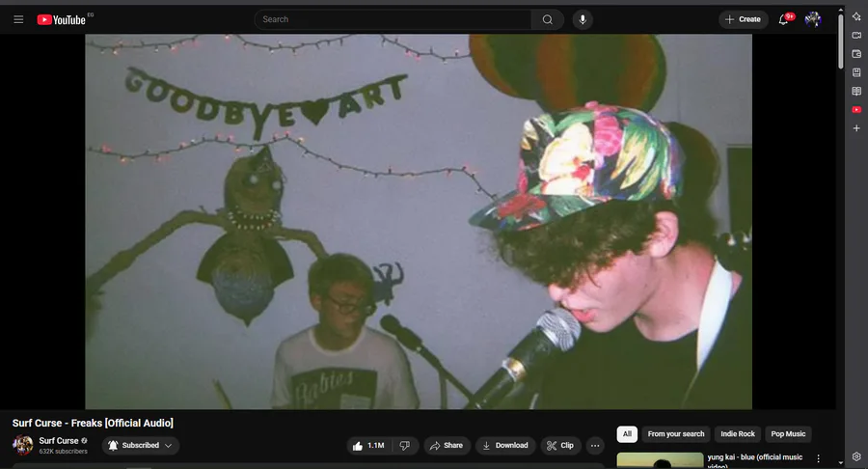Click the video title Surf Curse - Freaks
Viewport: 868px width, 469px height.
93,423
